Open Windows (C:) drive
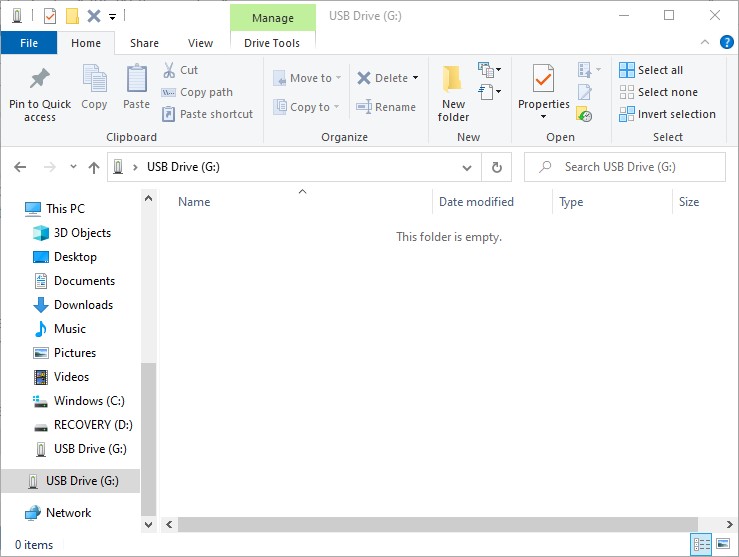Screen dimensions: 739x557 pyautogui.click(x=78, y=401)
